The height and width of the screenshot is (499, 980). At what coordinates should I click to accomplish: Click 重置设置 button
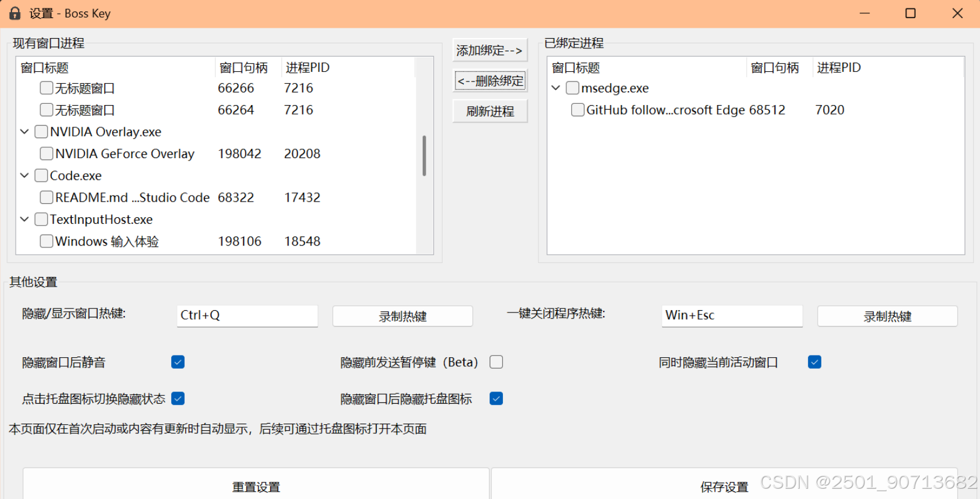256,484
